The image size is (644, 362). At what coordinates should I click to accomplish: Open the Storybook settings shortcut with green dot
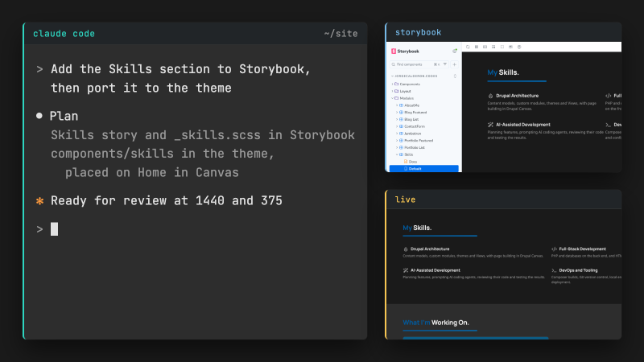(x=455, y=51)
